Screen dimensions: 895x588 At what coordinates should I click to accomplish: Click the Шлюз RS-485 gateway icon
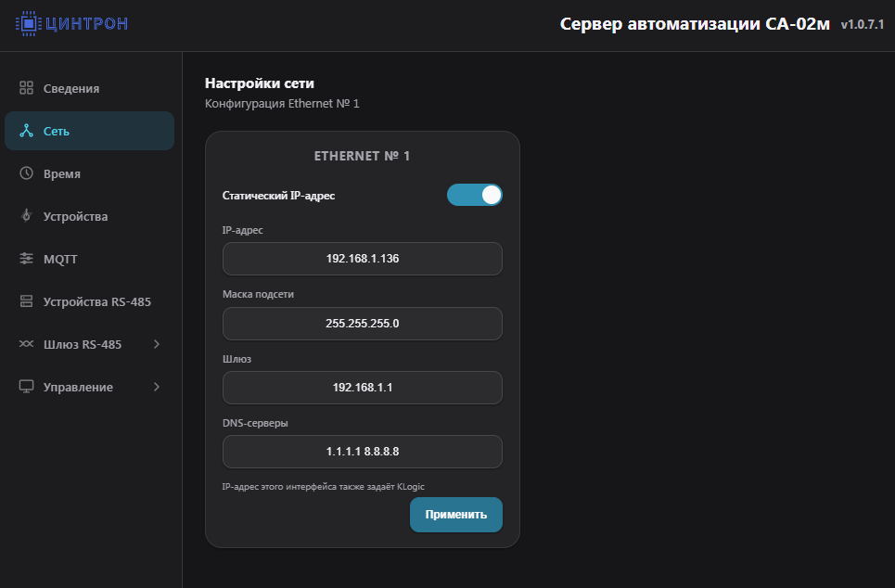coord(26,344)
